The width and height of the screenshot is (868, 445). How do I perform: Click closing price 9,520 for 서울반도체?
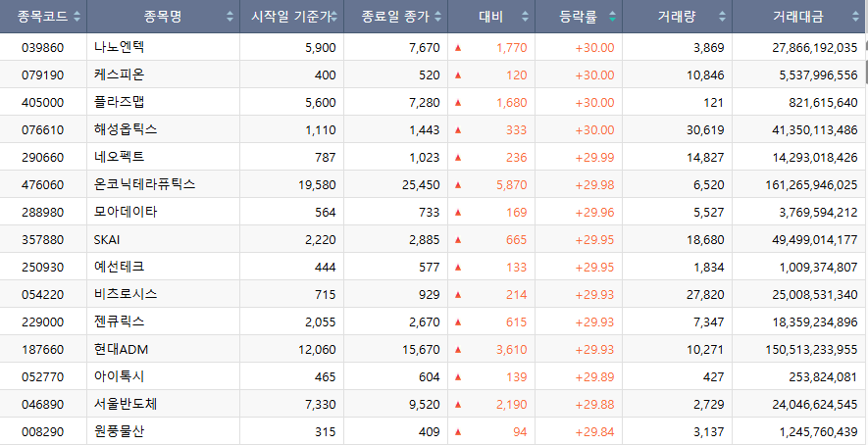pyautogui.click(x=425, y=405)
